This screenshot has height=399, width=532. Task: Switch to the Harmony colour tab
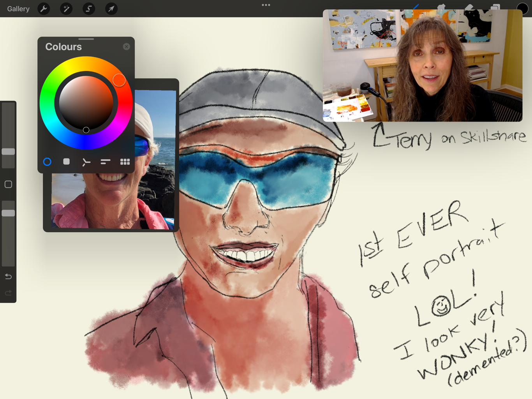[x=86, y=162]
